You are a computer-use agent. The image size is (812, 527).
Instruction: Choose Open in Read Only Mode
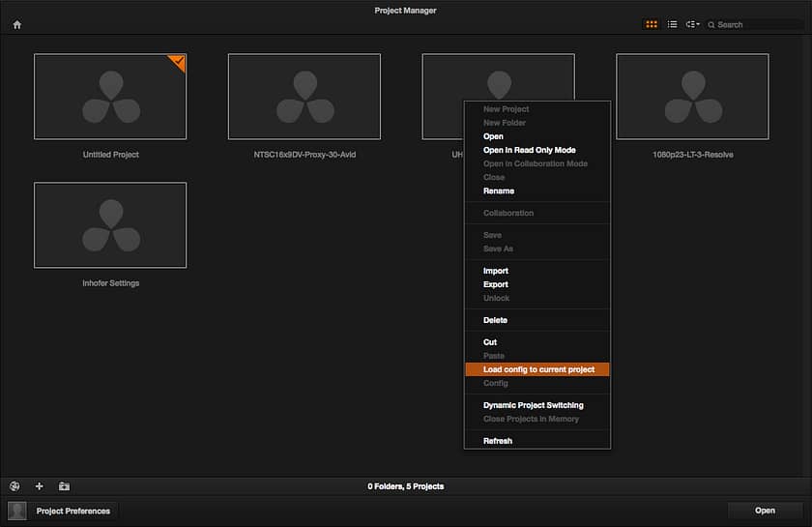(537, 150)
